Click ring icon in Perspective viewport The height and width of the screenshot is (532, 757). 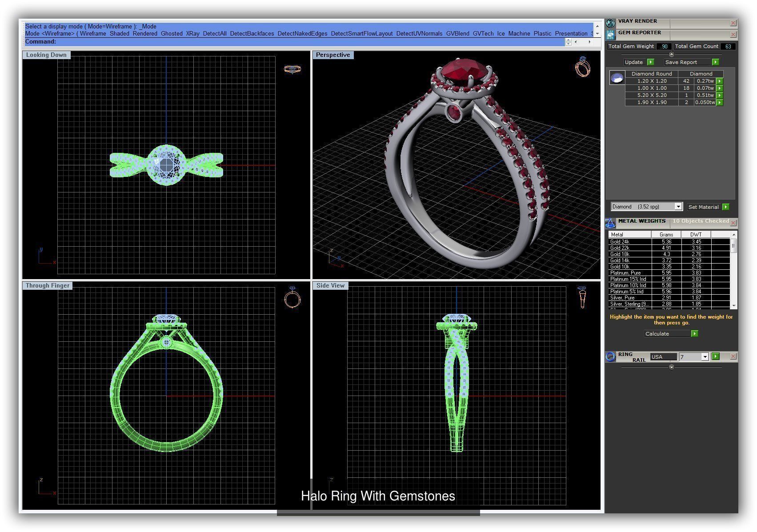[x=583, y=67]
